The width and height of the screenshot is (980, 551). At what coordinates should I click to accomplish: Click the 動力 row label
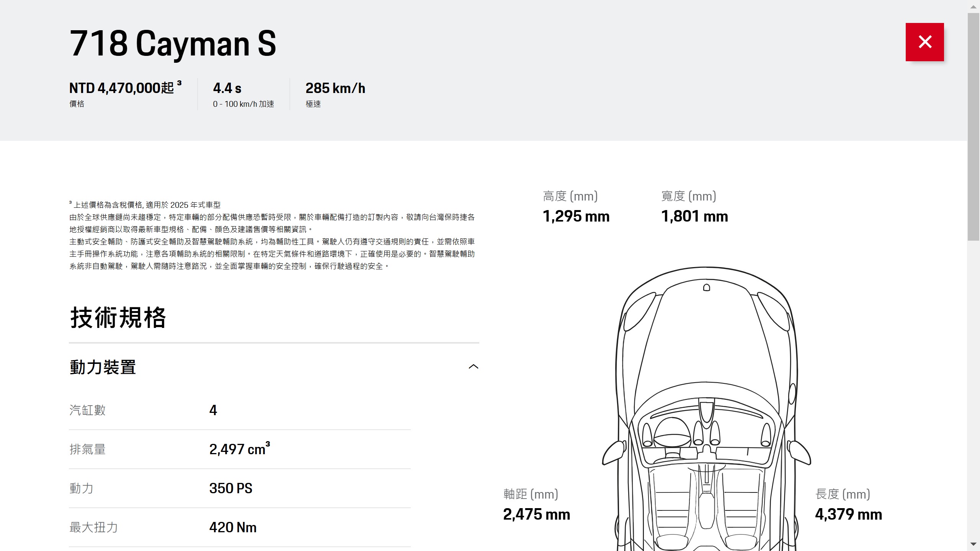click(x=81, y=488)
